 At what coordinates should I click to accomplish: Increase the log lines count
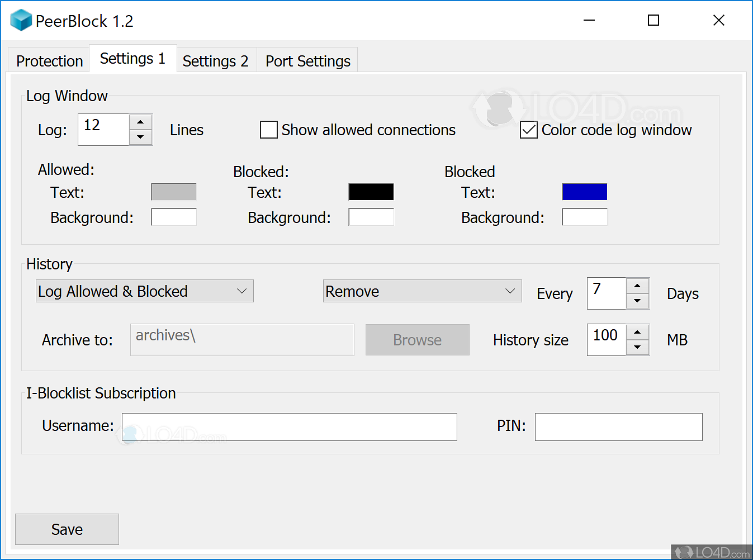pyautogui.click(x=141, y=122)
